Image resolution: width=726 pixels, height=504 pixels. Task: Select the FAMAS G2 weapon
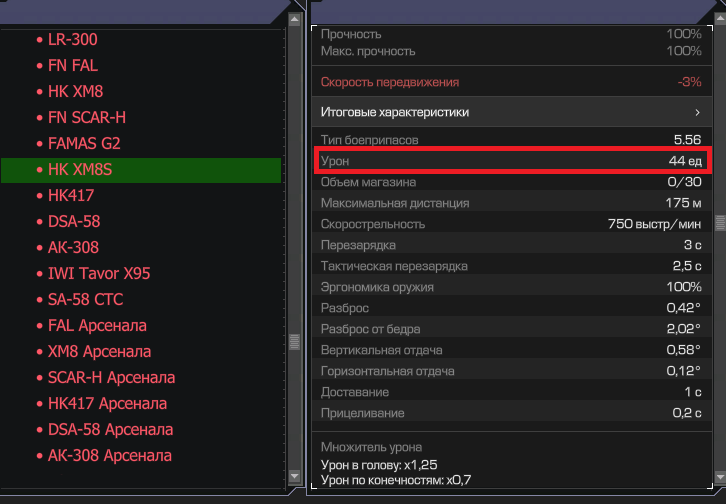(84, 143)
